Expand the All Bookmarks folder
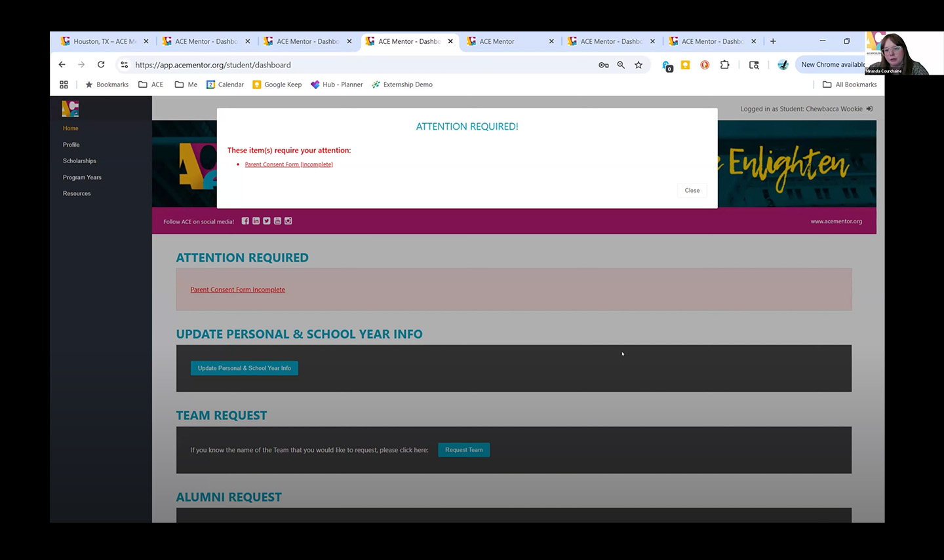 tap(850, 84)
